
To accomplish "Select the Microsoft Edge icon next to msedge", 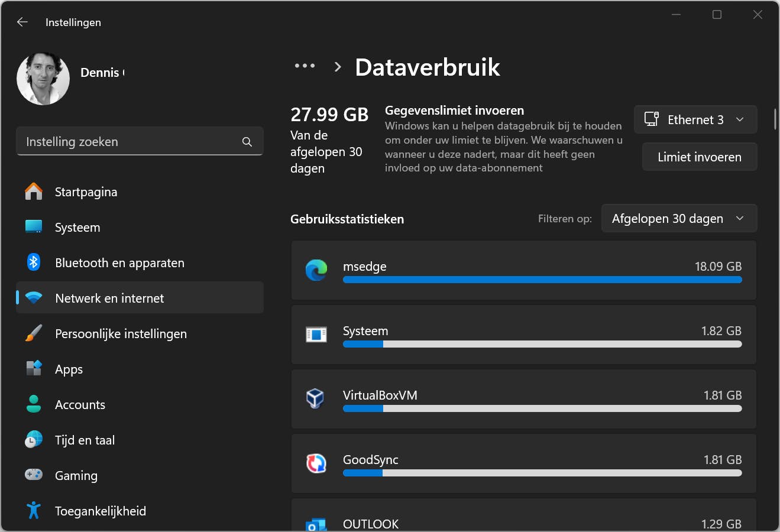I will (x=316, y=270).
